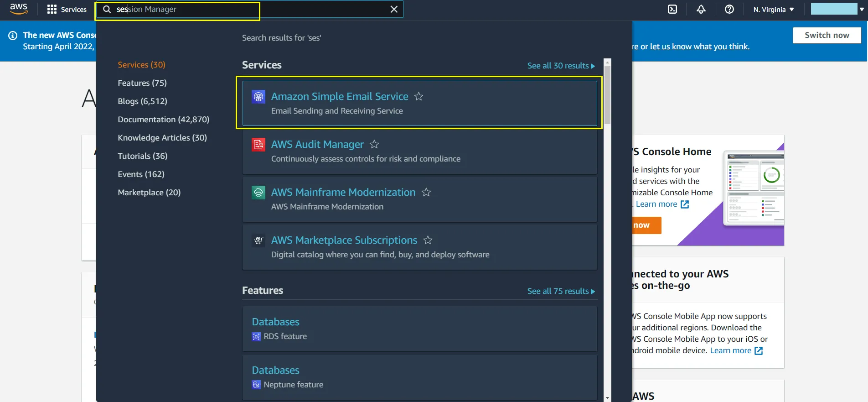
Task: Select the Services (30) category
Action: [141, 65]
